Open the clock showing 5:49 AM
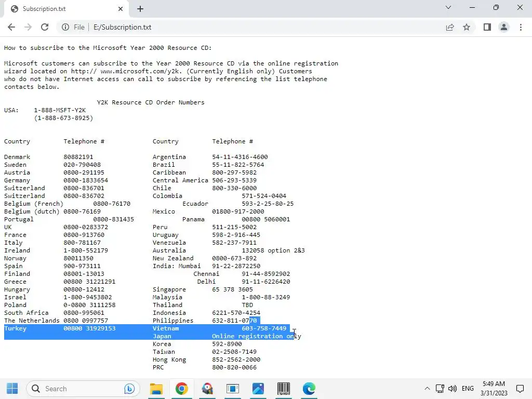 (x=494, y=389)
